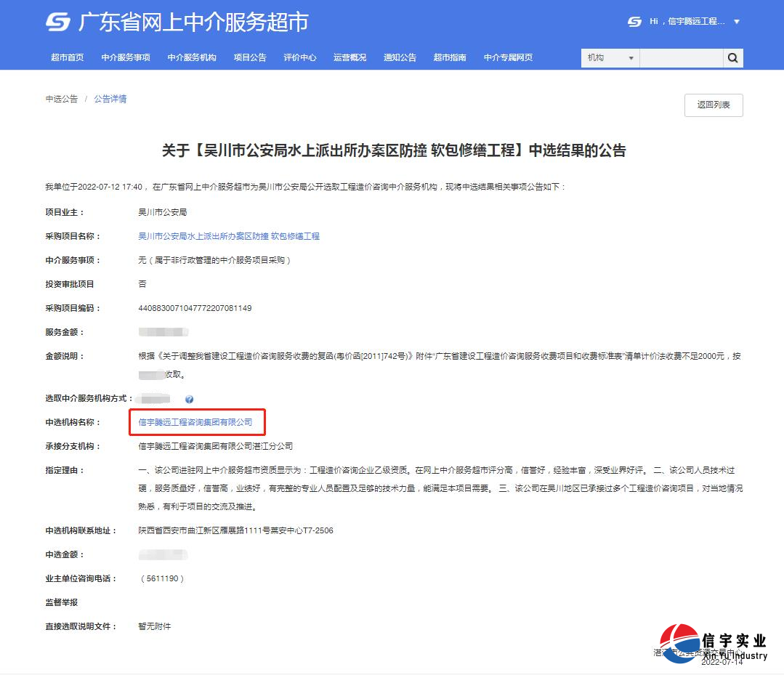
Task: Click the small logo beside user name
Action: click(634, 21)
